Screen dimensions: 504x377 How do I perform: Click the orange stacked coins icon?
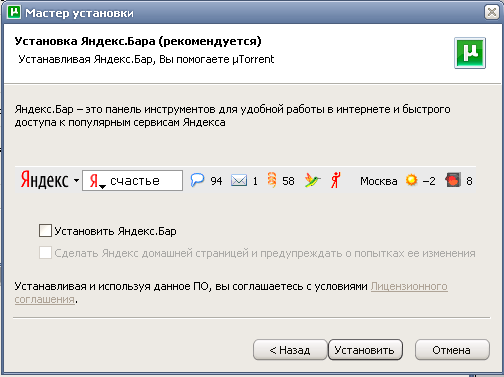(x=272, y=180)
